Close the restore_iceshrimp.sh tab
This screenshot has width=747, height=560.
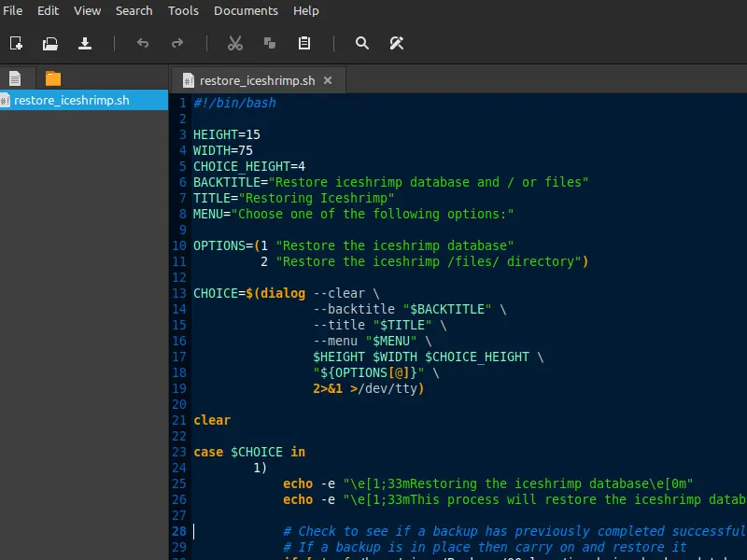[328, 80]
